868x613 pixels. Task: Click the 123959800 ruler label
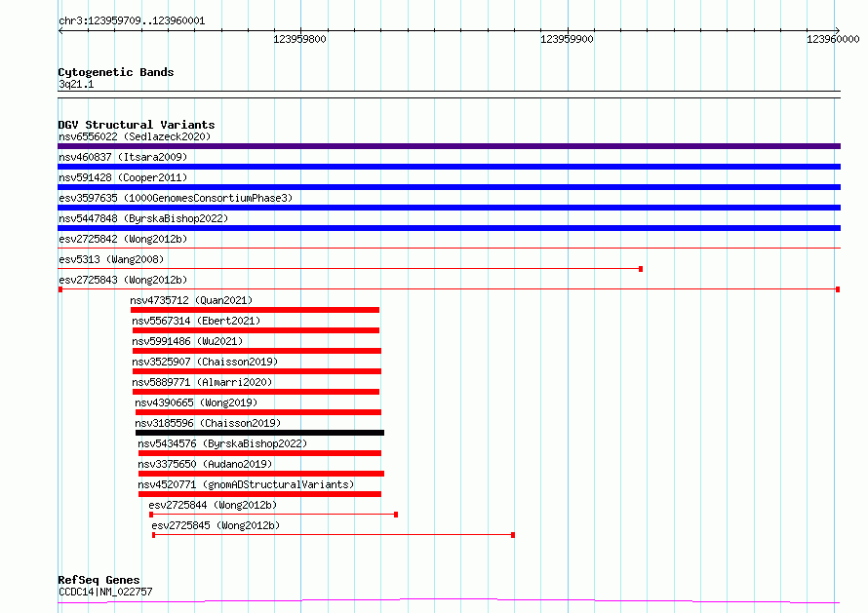click(299, 39)
